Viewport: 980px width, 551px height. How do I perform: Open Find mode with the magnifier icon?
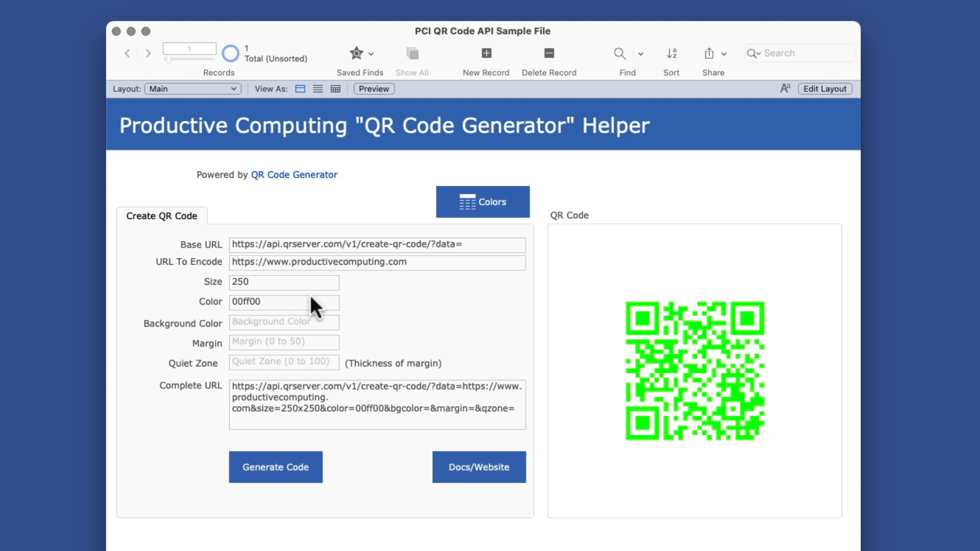(x=619, y=53)
